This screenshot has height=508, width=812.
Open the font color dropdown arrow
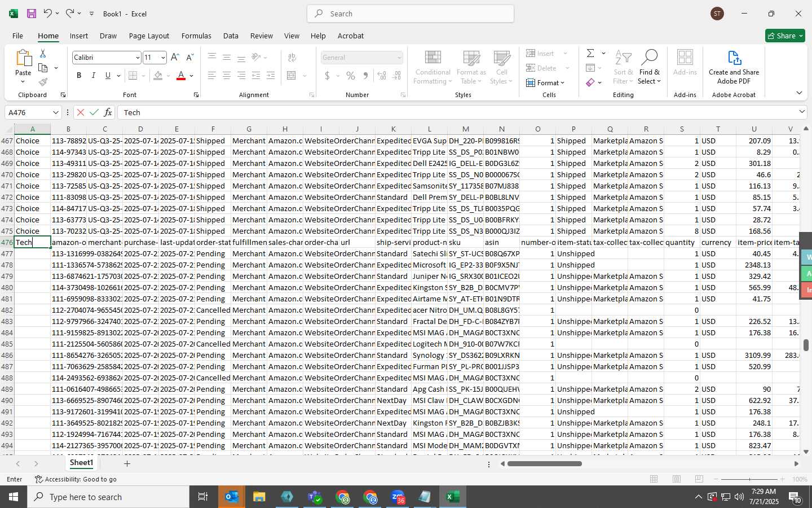click(192, 76)
